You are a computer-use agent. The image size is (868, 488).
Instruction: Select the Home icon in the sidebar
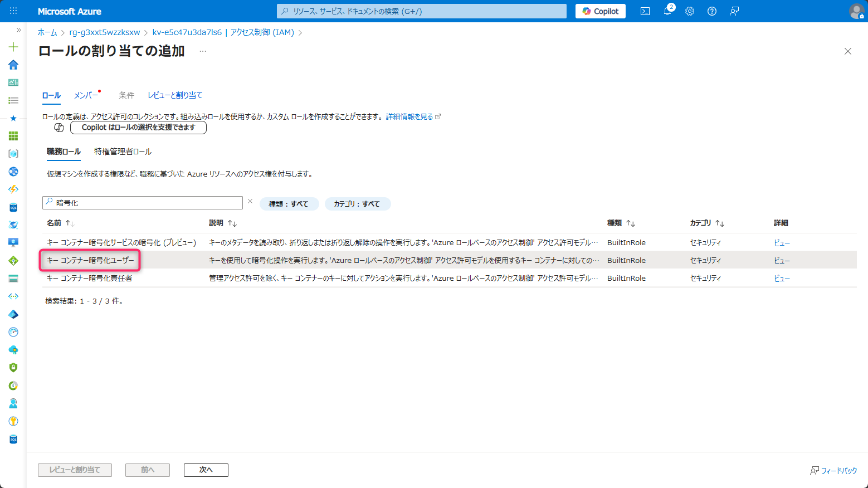(13, 65)
